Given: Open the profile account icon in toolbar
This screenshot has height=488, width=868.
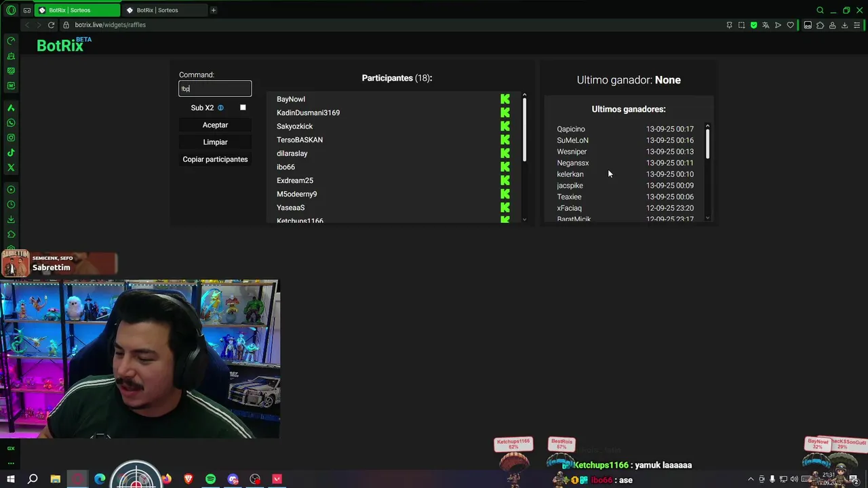Looking at the screenshot, I should click(x=832, y=25).
